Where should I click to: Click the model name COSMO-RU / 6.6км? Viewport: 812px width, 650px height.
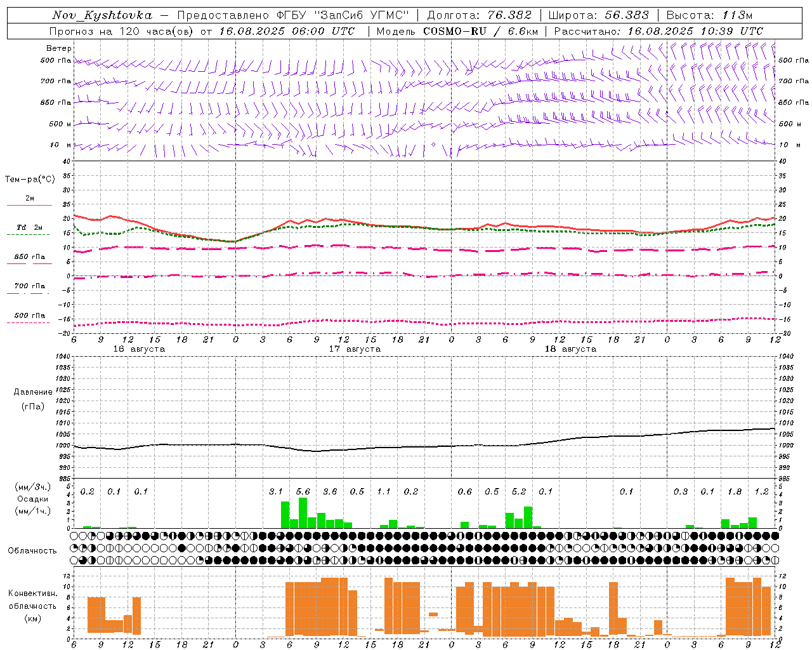click(x=481, y=31)
